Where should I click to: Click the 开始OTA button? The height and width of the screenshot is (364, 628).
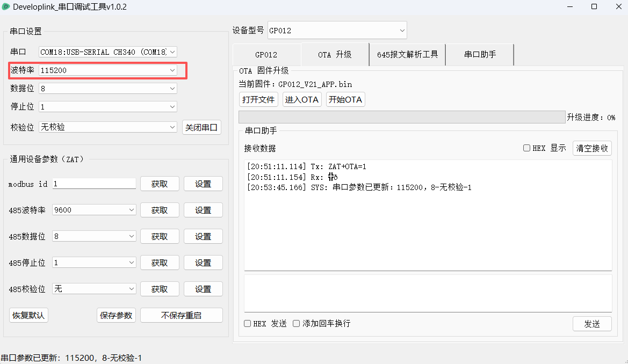pyautogui.click(x=345, y=100)
